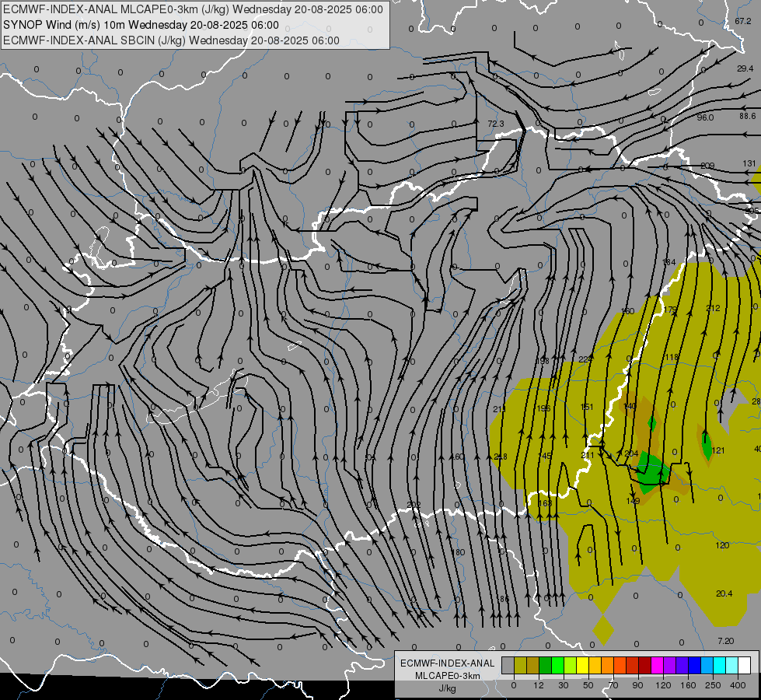The width and height of the screenshot is (761, 700).
Task: Click the map value 184
Action: [668, 262]
